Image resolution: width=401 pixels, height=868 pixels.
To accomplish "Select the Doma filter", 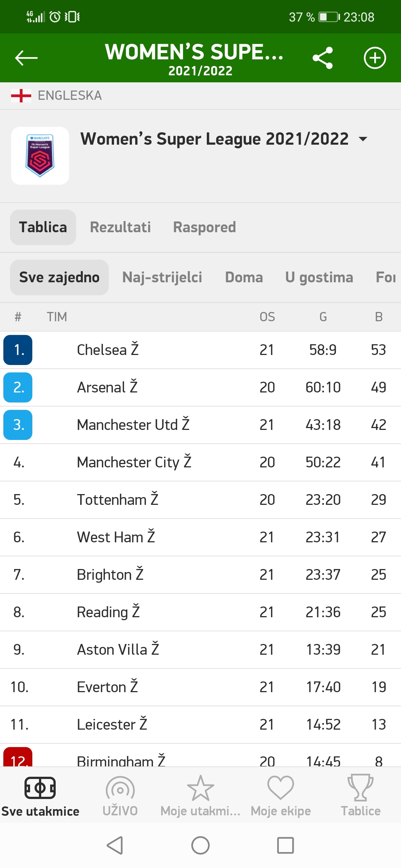I will pos(244,277).
